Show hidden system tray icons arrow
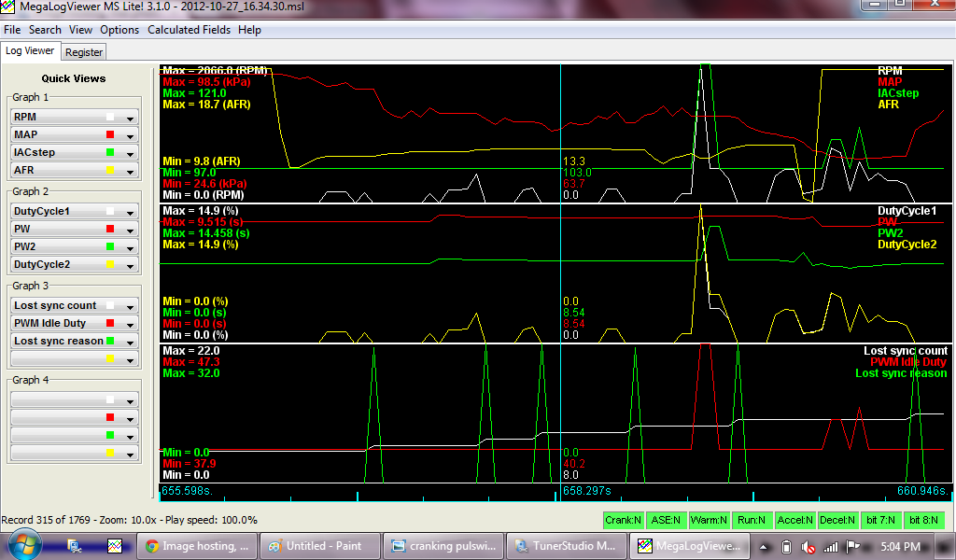 coord(765,546)
